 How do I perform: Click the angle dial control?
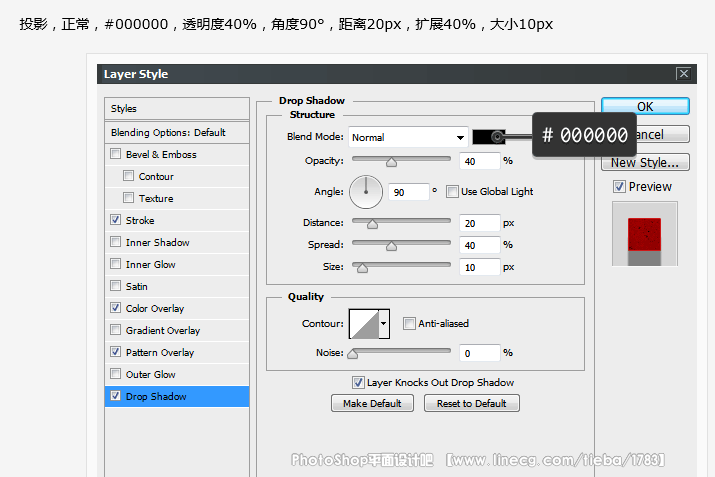[366, 190]
